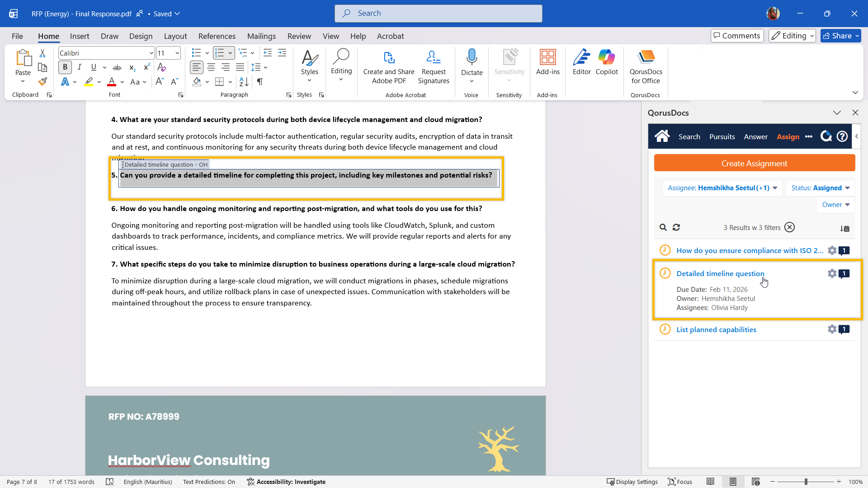This screenshot has height=488, width=868.
Task: Switch to the References ribbon tab
Action: click(x=217, y=36)
